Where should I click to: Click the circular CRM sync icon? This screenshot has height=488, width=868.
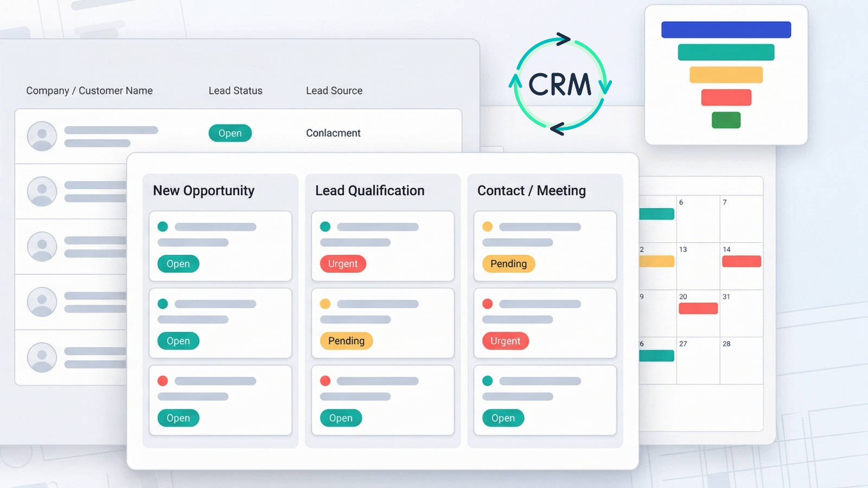[x=560, y=84]
